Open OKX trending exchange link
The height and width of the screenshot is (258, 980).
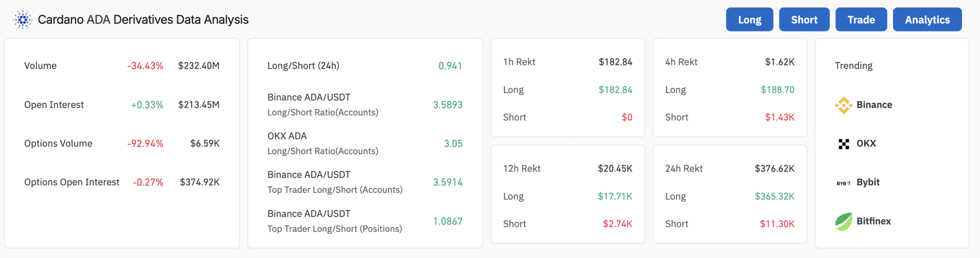click(866, 143)
